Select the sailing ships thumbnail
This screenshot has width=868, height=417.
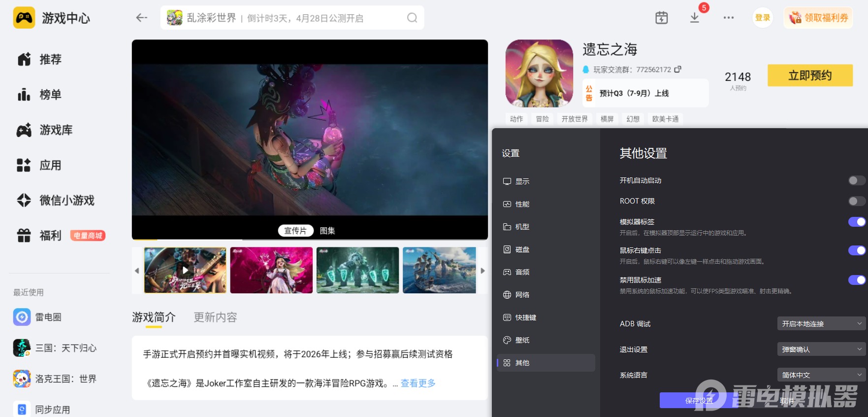439,270
